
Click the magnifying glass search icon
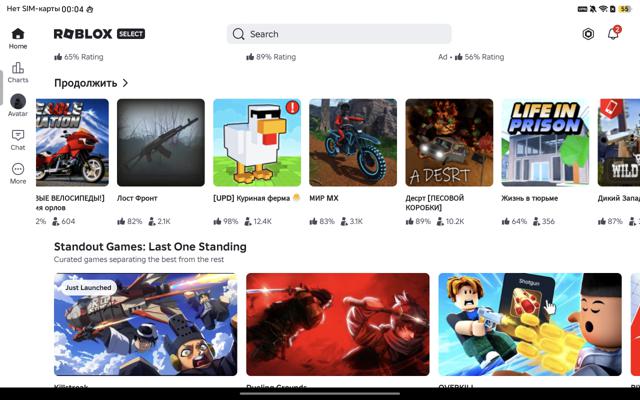coord(238,34)
